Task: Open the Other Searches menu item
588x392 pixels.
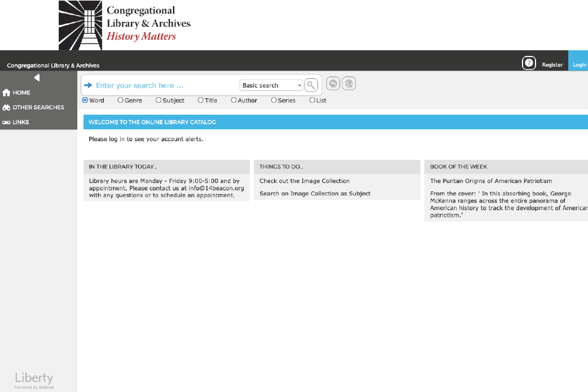Action: [38, 107]
